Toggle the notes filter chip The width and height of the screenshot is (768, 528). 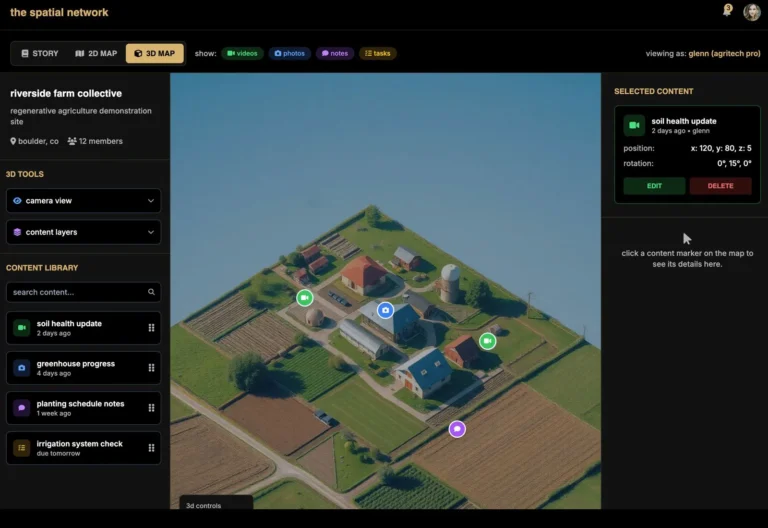[x=335, y=53]
